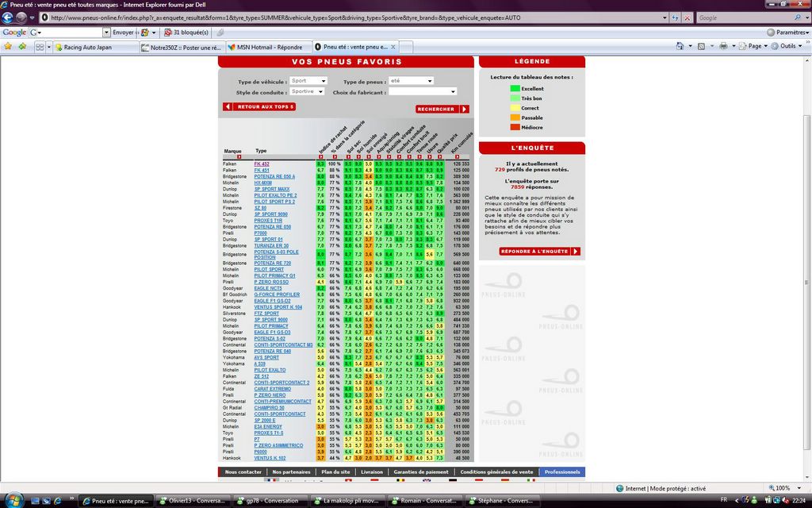The image size is (812, 508).
Task: Open the EAGLE F1 GS-D3 link
Action: (x=273, y=333)
